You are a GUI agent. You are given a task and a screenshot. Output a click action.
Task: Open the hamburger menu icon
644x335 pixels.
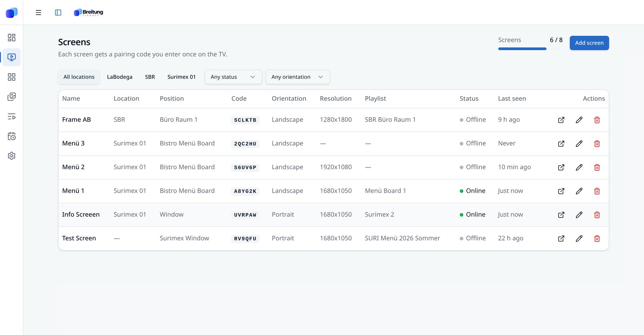38,13
